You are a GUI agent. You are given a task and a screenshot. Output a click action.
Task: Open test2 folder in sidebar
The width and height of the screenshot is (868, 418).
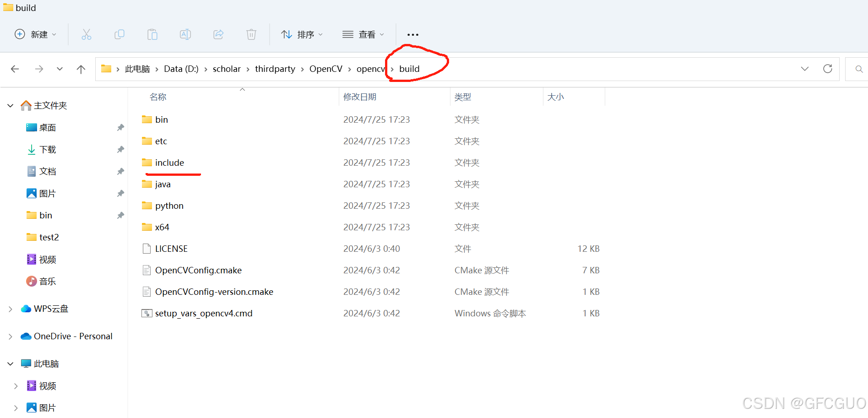click(49, 237)
